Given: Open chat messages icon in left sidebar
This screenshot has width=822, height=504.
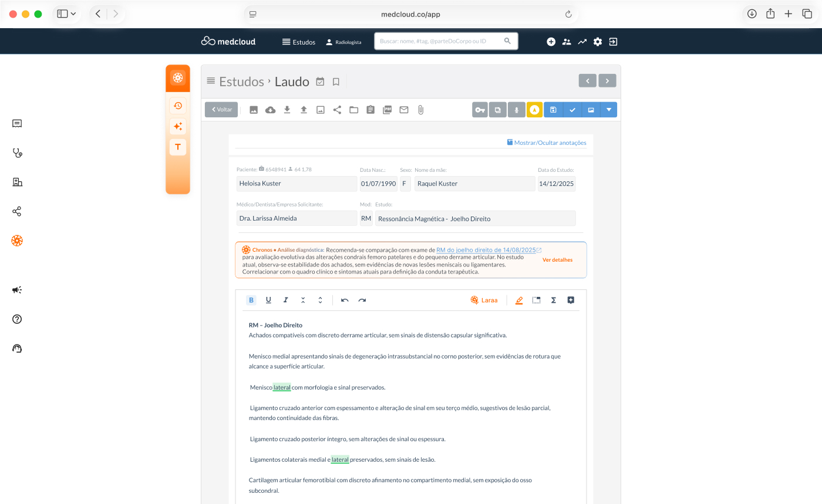Looking at the screenshot, I should pos(17,123).
